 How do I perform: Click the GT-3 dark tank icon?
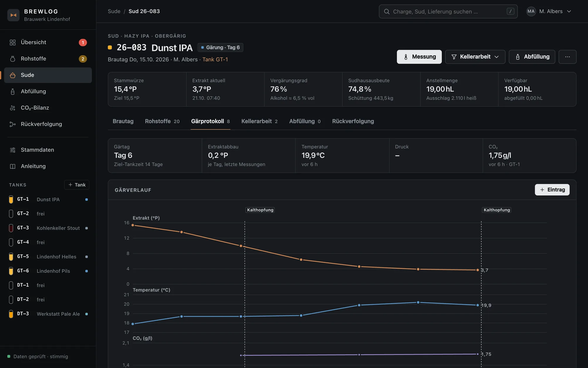11,228
